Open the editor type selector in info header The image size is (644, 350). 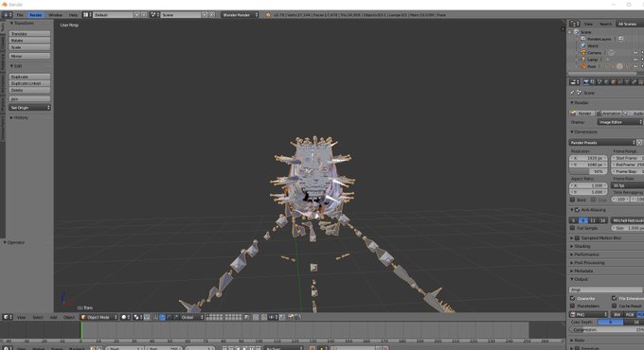point(7,15)
